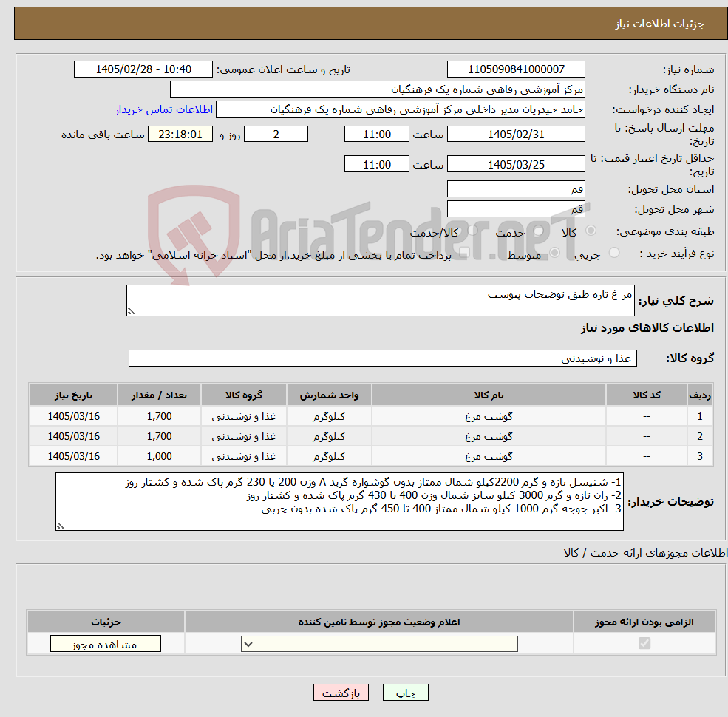
Task: Click the جزئیات اطلاعات نیاز page header
Action: coord(659,24)
